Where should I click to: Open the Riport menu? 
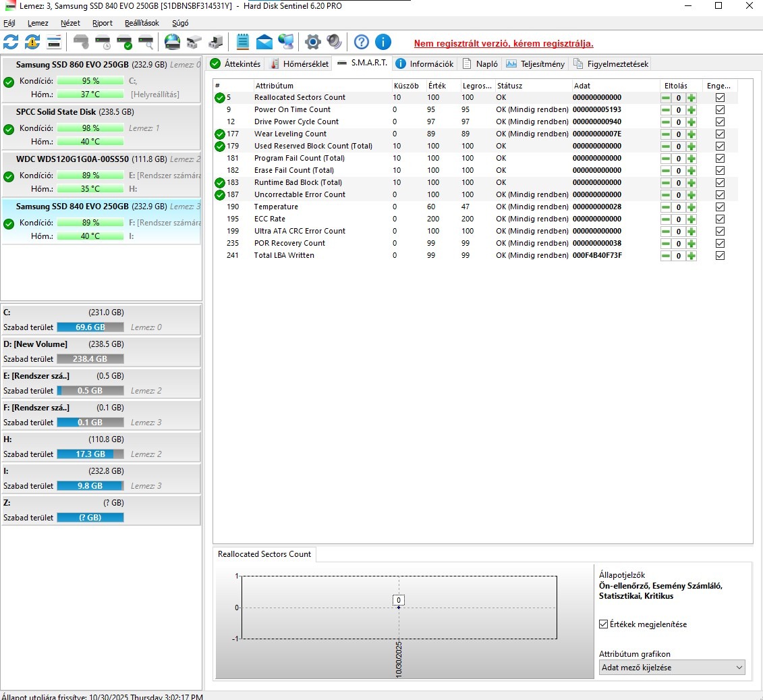[102, 23]
